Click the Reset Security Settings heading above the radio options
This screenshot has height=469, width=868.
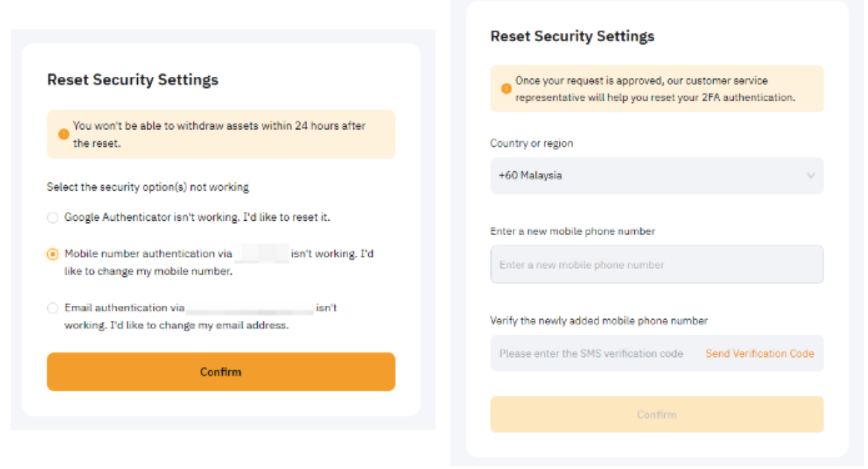(132, 80)
